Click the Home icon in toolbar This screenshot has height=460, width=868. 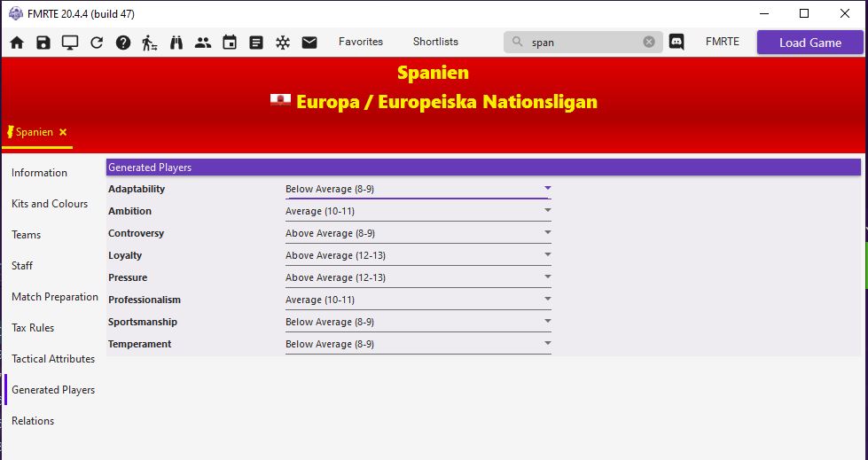point(17,43)
